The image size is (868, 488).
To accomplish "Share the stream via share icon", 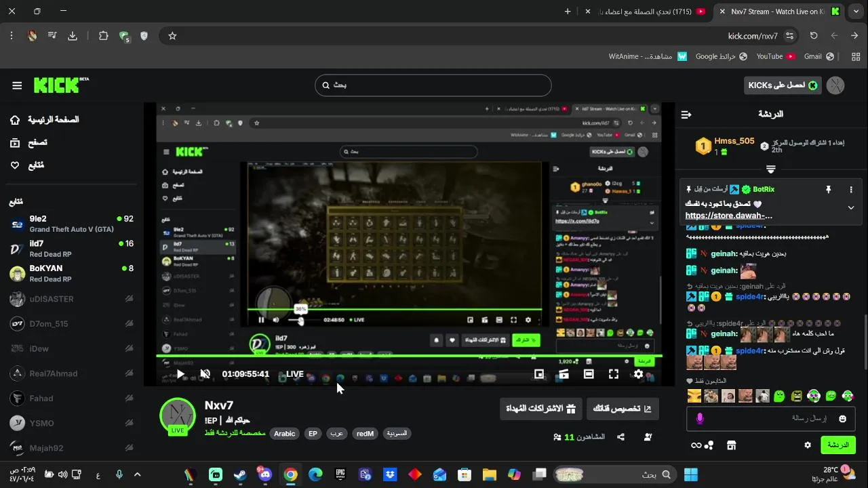I will (x=620, y=437).
